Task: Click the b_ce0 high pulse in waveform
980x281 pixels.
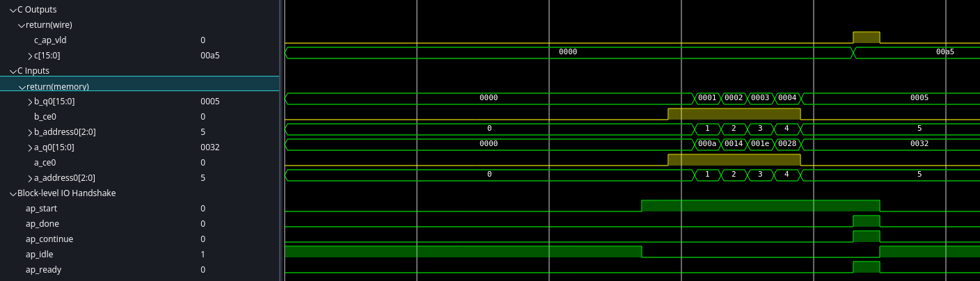Action: click(734, 114)
